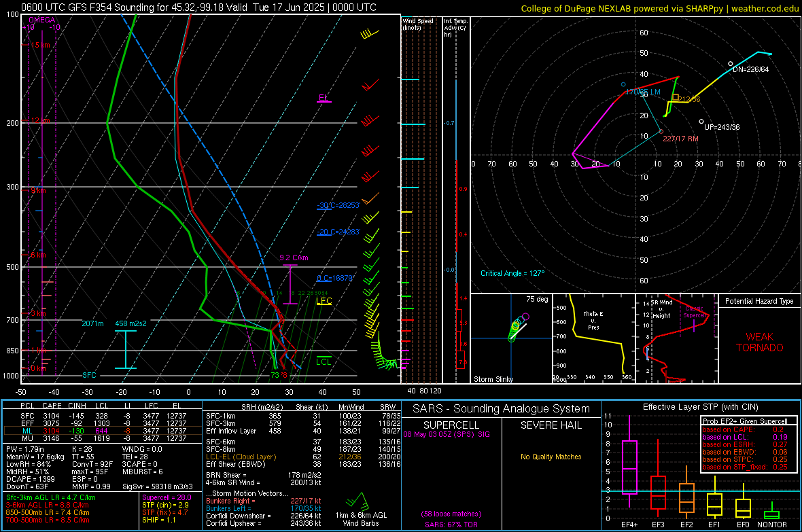This screenshot has height=532, width=802.
Task: Click the LCL-EL (Cloud Layer) row
Action: click(x=303, y=457)
